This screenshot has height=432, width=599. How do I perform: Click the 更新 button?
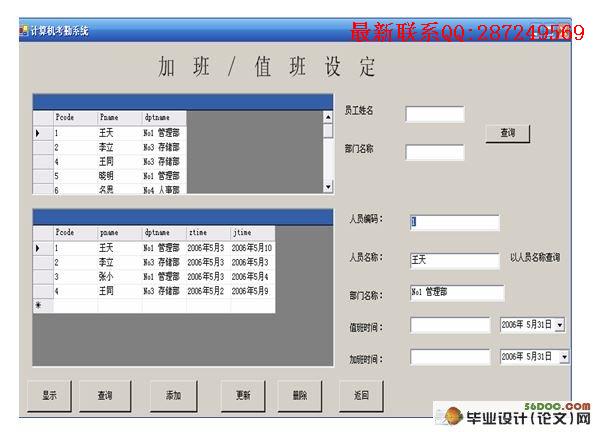243,396
